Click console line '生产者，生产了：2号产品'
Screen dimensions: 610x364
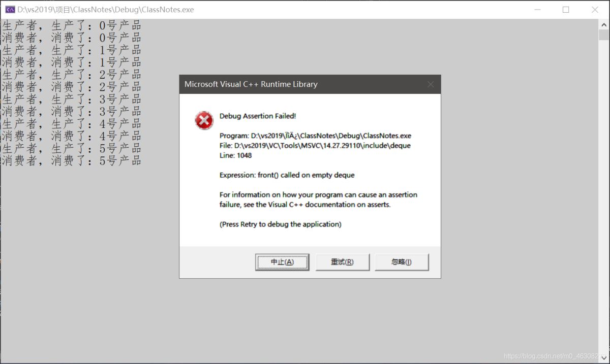pyautogui.click(x=71, y=75)
